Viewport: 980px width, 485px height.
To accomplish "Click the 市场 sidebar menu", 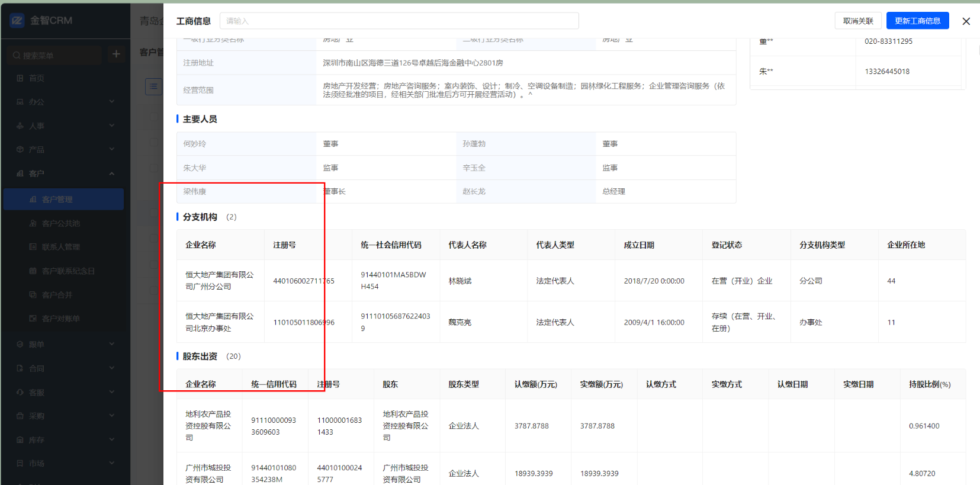I will pyautogui.click(x=65, y=464).
